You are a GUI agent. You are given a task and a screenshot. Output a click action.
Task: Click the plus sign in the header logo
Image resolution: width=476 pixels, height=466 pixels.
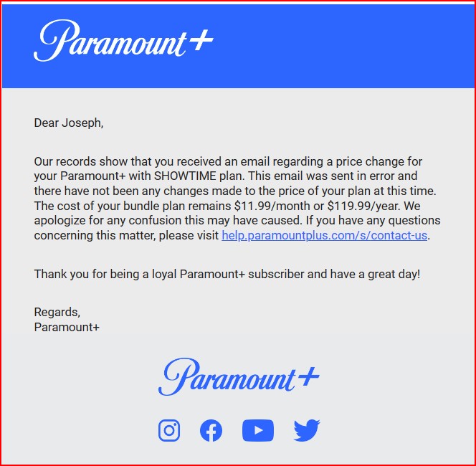tap(201, 39)
